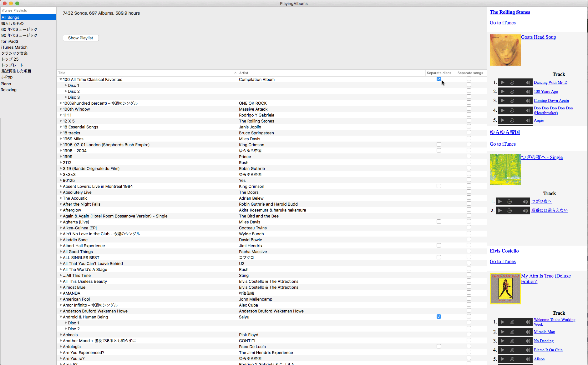This screenshot has height=365, width=588.
Task: Rewind 30 seconds on Miracle Man
Action: point(512,332)
